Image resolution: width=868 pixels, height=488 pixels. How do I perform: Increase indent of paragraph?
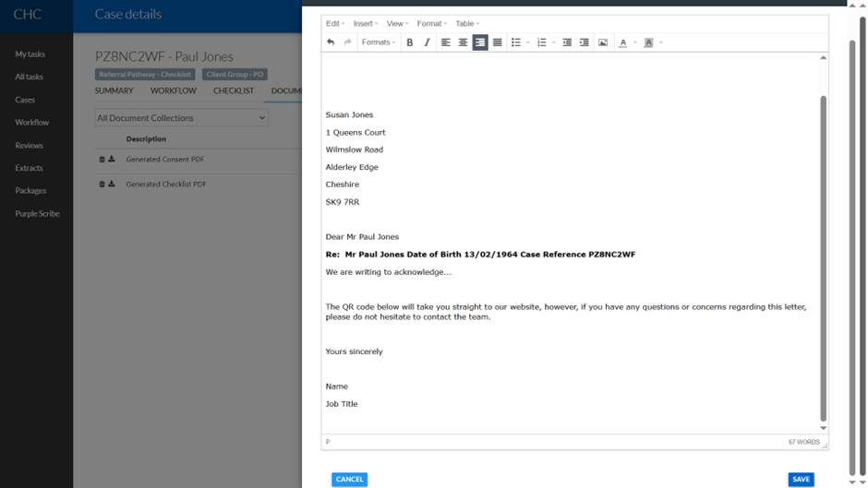click(x=585, y=42)
